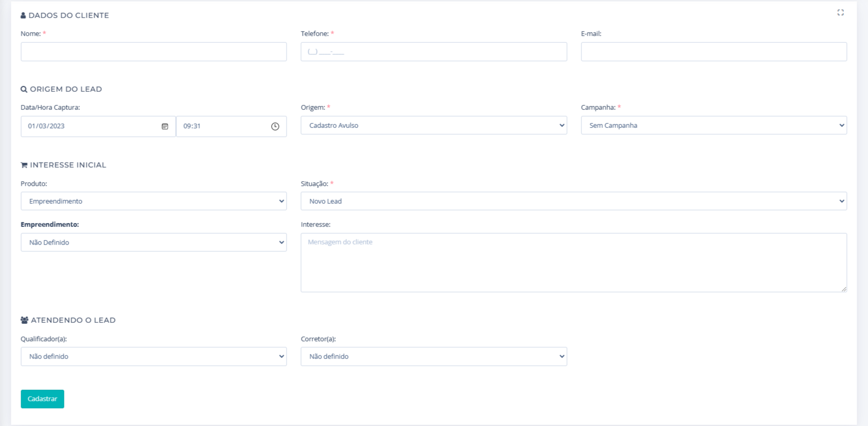868x426 pixels.
Task: Click the group icon beside Atendendo o Lead
Action: (x=24, y=320)
